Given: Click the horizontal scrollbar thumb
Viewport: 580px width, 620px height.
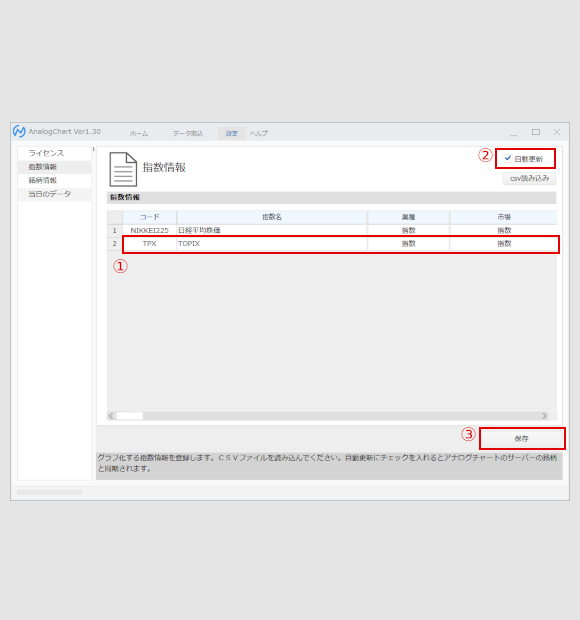Looking at the screenshot, I should tap(130, 416).
